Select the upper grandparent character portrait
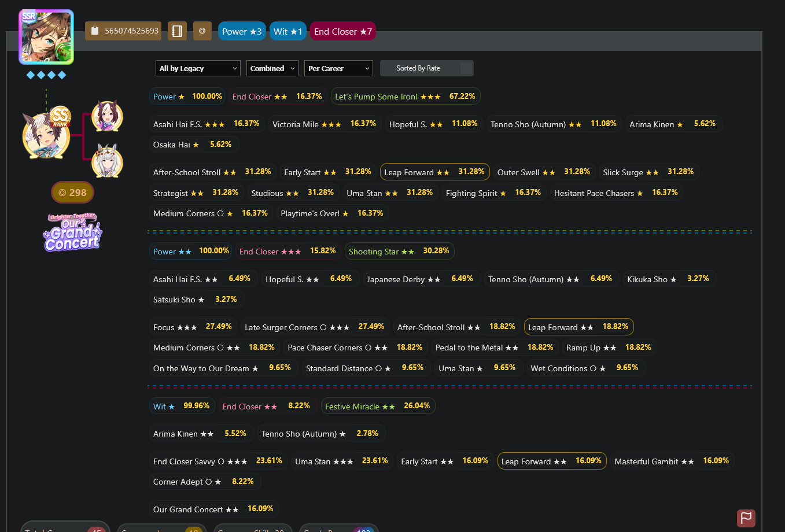Viewport: 785px width, 532px height. pos(107,116)
